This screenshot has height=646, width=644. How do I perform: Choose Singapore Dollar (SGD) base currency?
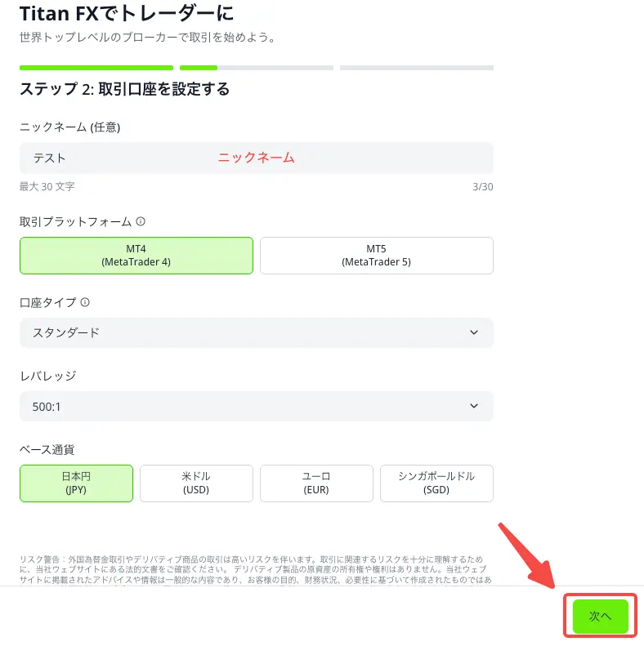click(436, 483)
